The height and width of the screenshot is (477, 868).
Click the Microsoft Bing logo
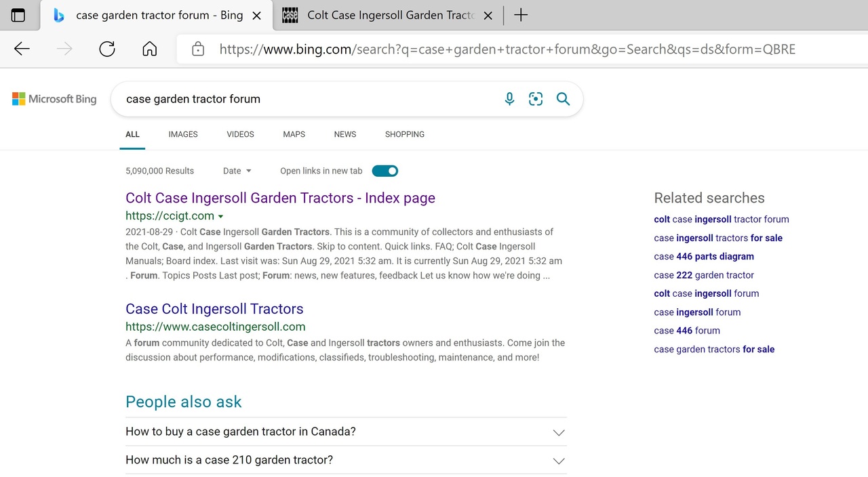[54, 99]
